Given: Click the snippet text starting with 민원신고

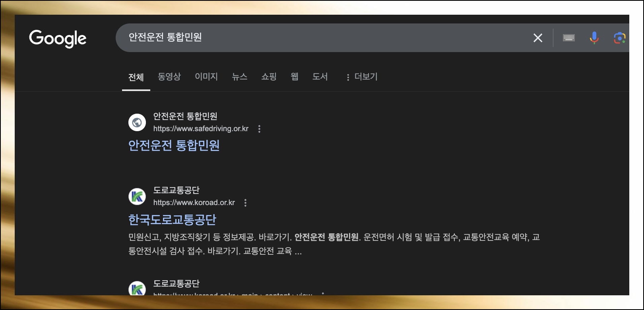Looking at the screenshot, I should click(x=334, y=244).
